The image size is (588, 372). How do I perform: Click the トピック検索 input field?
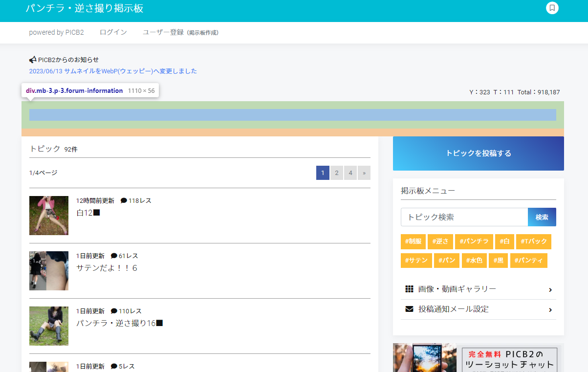(x=464, y=217)
